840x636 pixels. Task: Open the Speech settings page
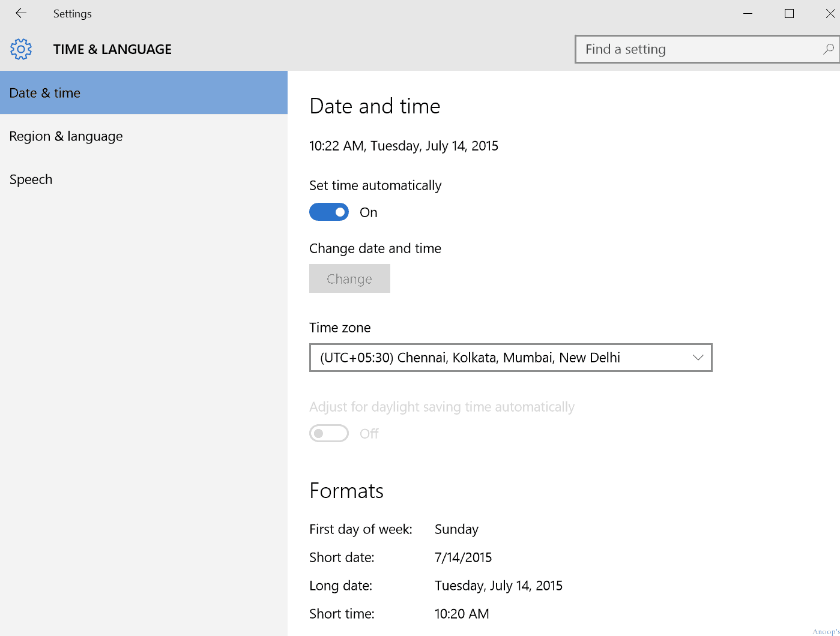coord(144,179)
